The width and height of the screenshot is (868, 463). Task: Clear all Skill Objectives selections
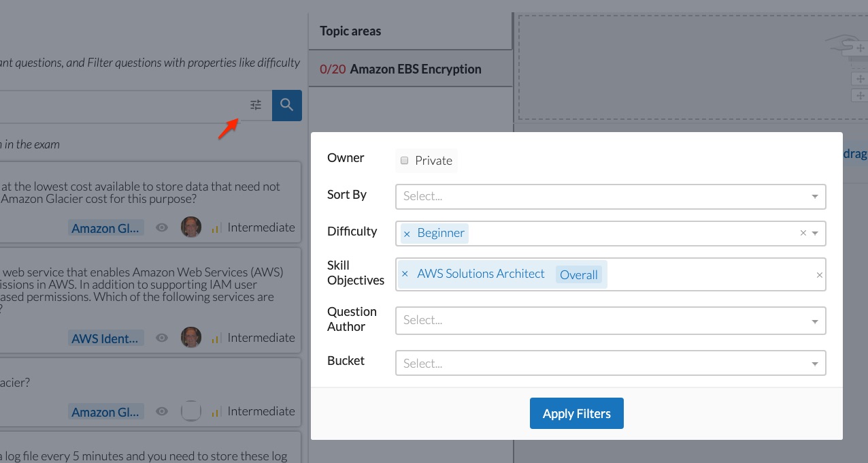(819, 275)
